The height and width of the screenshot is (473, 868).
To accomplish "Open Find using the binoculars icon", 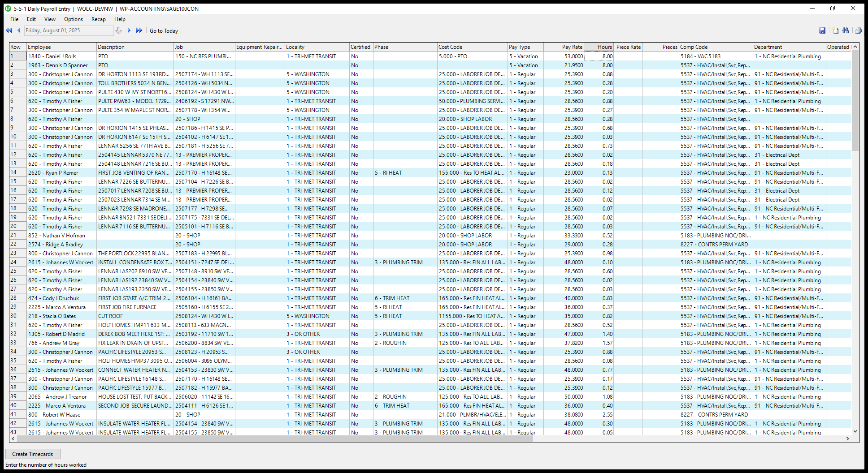I will [846, 30].
